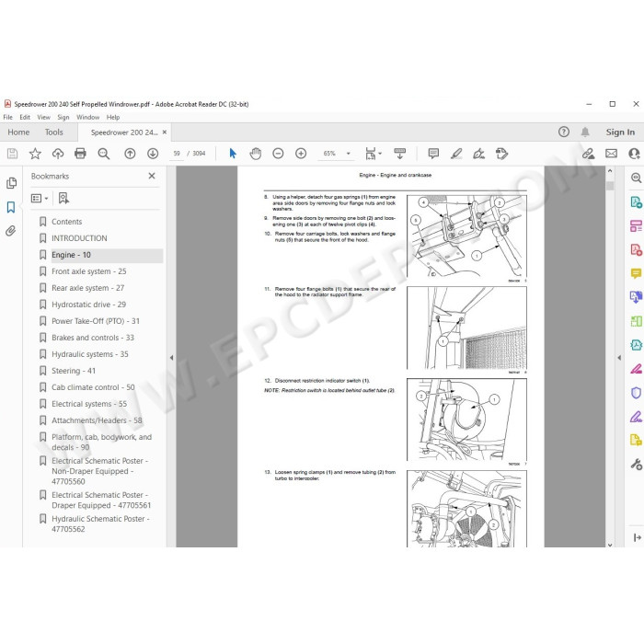Viewport: 644px width, 644px height.
Task: Switch to the Home tab
Action: [18, 132]
